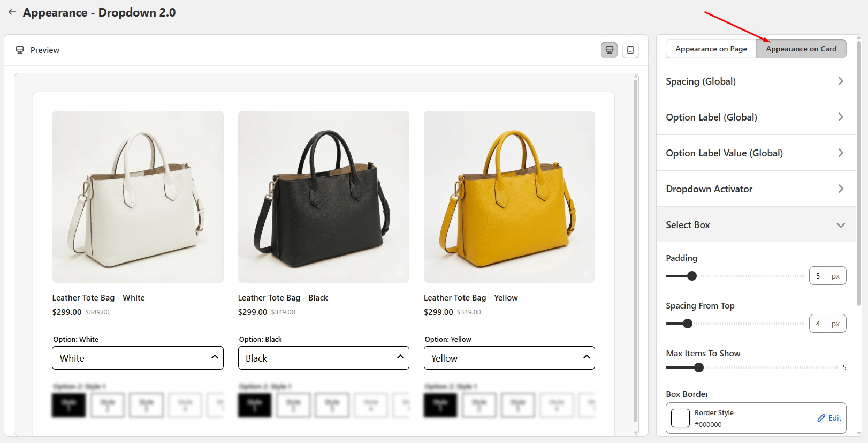
Task: Click the white leather tote bag image
Action: 138,197
